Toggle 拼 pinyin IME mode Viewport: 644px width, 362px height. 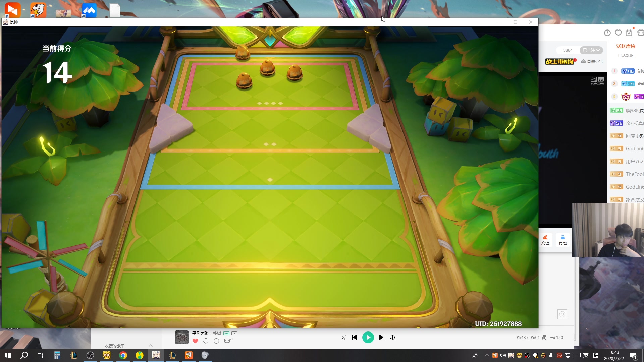tap(596, 355)
